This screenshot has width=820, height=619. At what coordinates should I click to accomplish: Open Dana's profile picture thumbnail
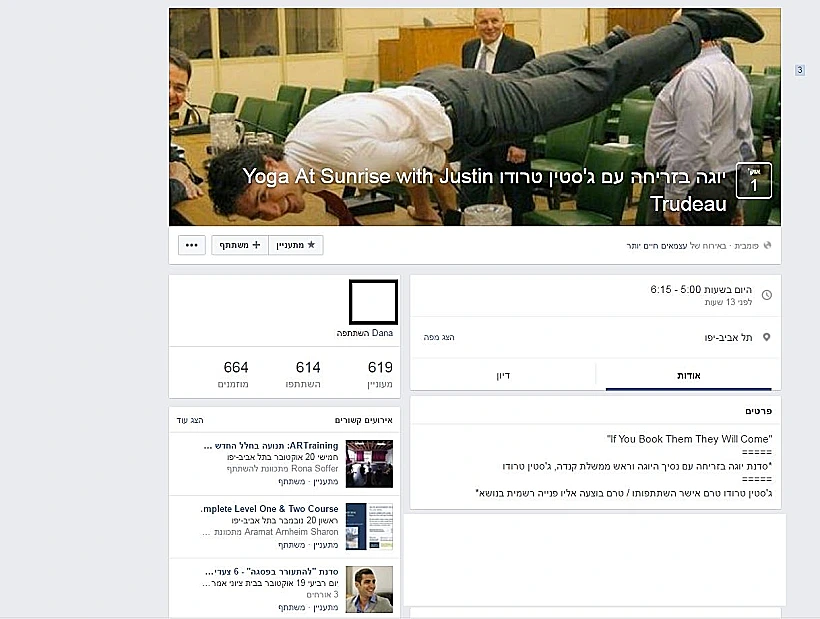pyautogui.click(x=373, y=303)
